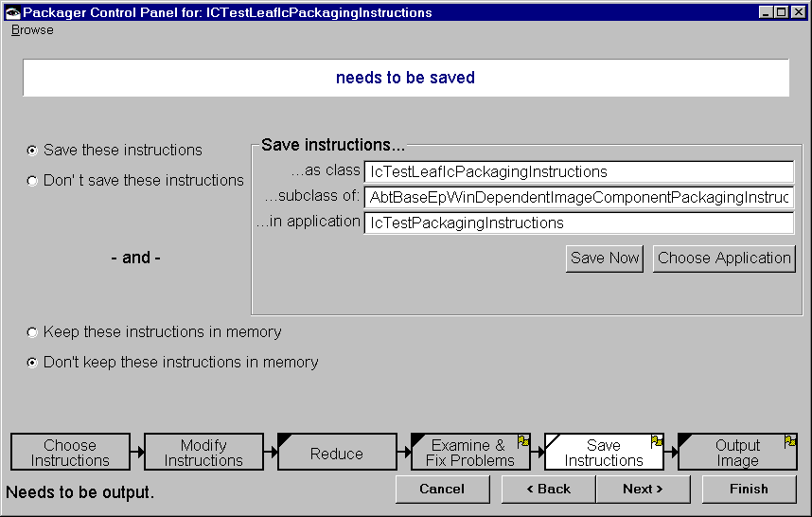Click the flag icon on Examine & Fix Problems
812x517 pixels.
(522, 441)
